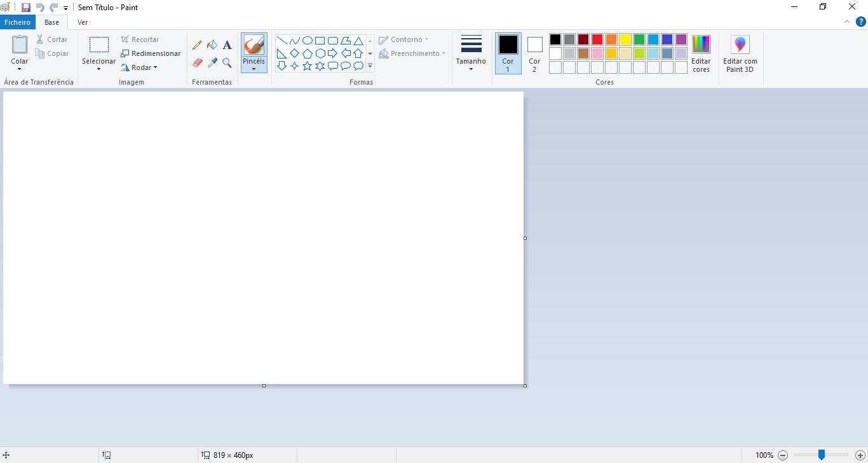Viewport: 868px width, 463px height.
Task: Open Editar cores color dialog
Action: tap(700, 54)
